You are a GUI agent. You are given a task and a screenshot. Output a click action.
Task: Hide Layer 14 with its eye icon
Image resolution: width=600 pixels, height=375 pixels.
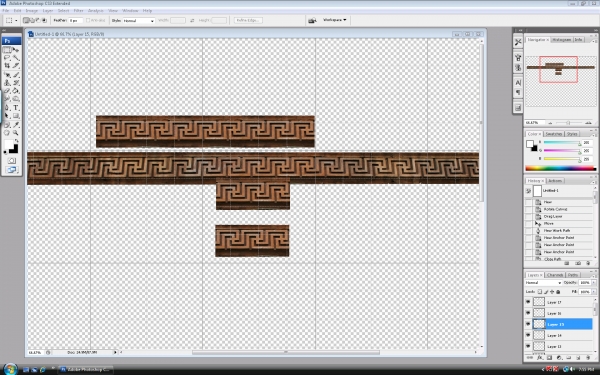pyautogui.click(x=528, y=335)
